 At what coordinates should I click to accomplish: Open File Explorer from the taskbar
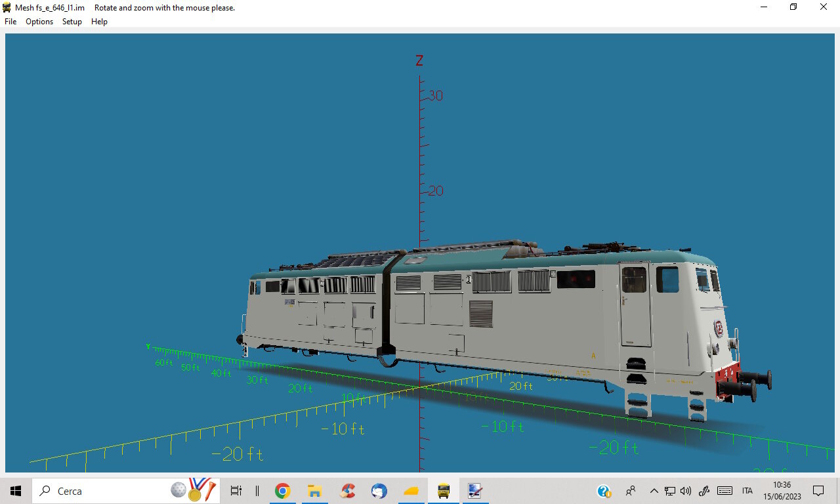point(315,491)
